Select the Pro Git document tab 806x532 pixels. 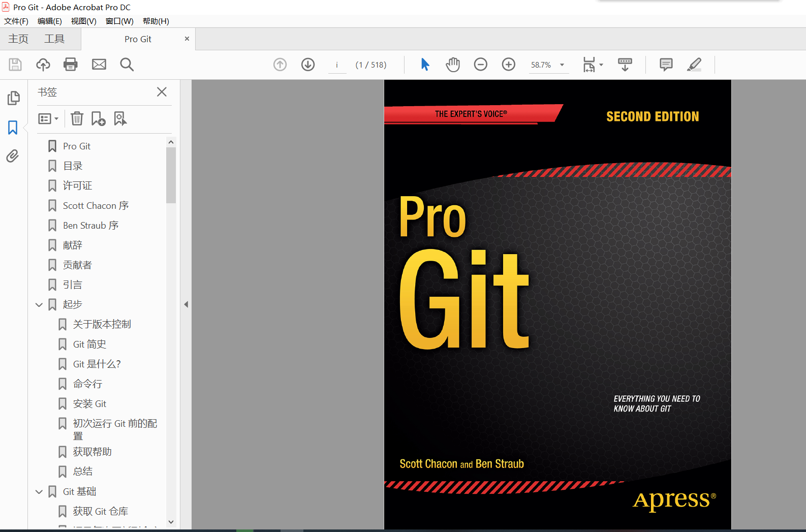tap(138, 39)
